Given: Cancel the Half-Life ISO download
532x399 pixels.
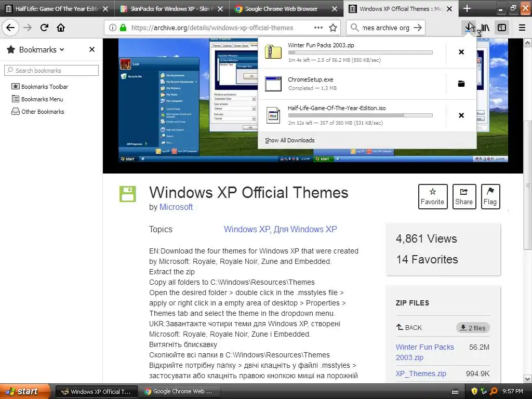Looking at the screenshot, I should tap(461, 115).
